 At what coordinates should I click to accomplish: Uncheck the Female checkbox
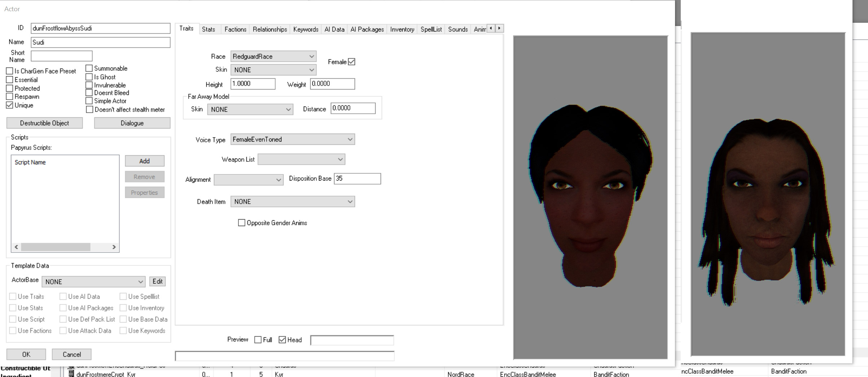coord(352,62)
